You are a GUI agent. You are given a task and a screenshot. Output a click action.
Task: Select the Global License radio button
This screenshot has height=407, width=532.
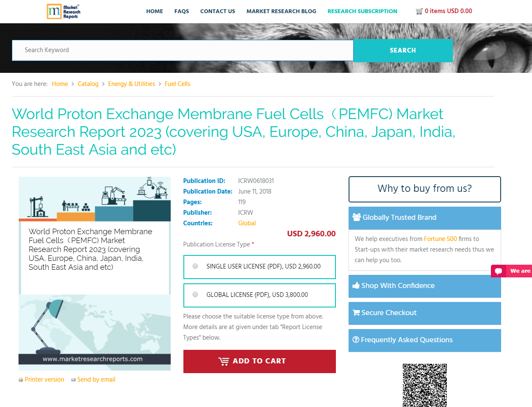point(195,294)
